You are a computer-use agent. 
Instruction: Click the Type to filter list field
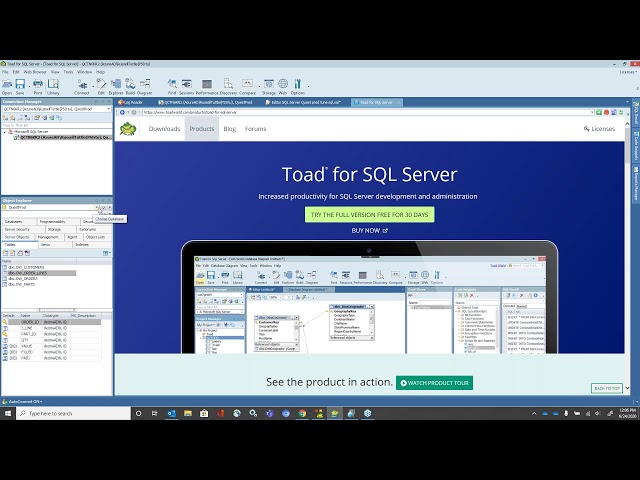(x=56, y=125)
